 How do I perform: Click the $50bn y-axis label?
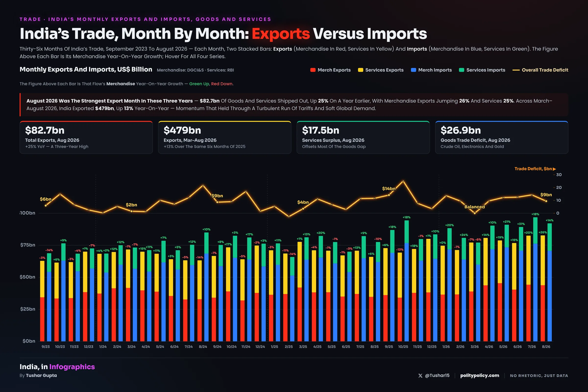(x=27, y=277)
